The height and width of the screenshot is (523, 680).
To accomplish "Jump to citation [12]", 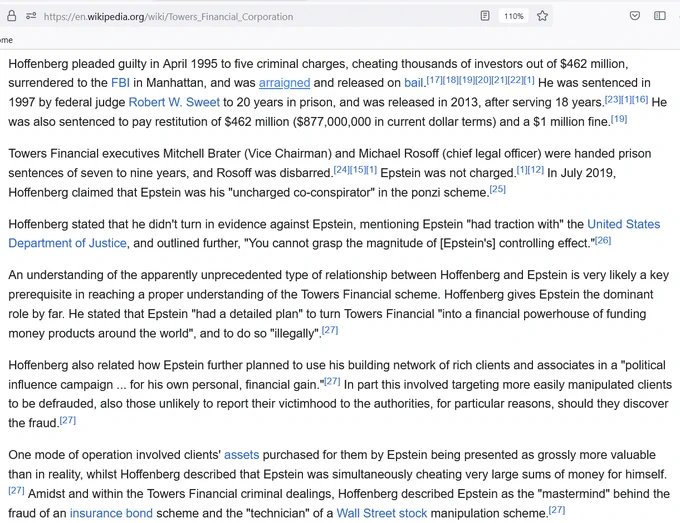I will (x=536, y=170).
